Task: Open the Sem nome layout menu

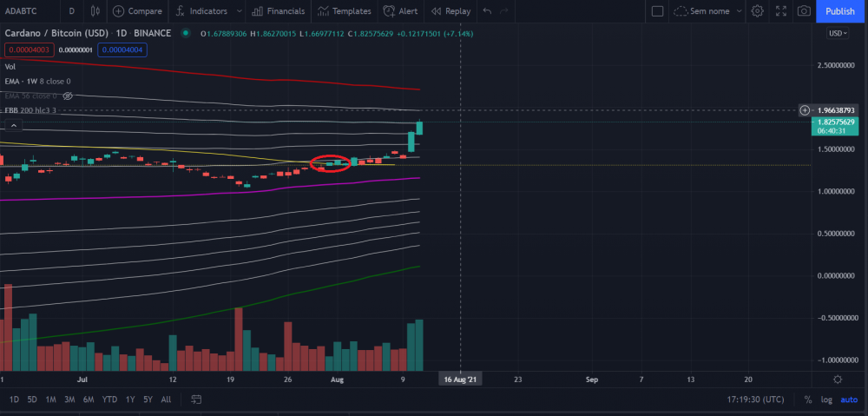Action: tap(708, 11)
